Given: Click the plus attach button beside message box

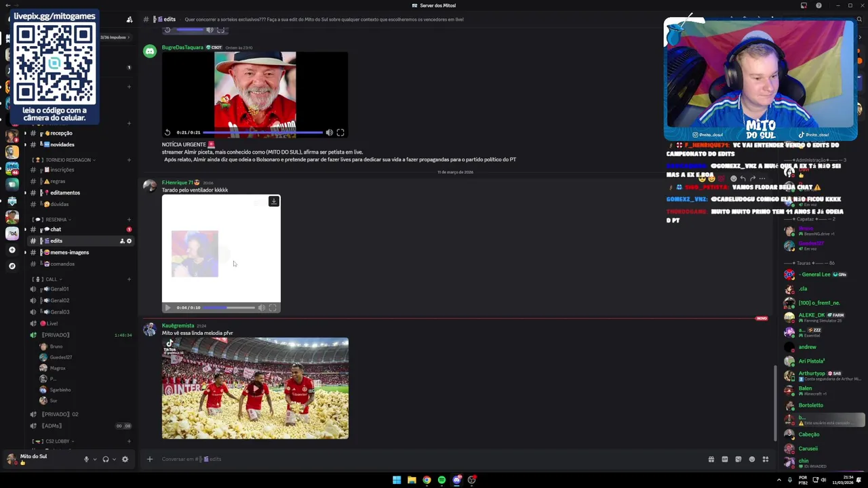Looking at the screenshot, I should click(150, 459).
